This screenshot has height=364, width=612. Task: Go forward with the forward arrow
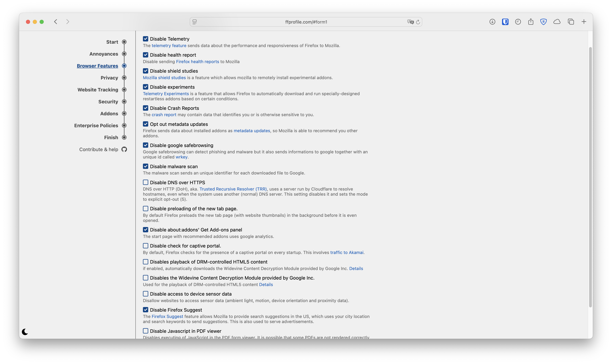[x=68, y=22]
